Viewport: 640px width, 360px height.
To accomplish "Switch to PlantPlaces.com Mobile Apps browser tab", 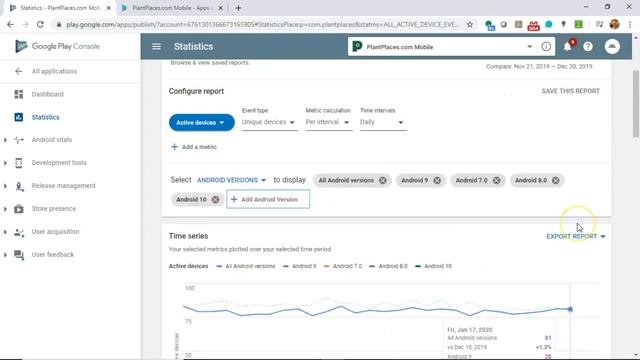I will 171,8.
